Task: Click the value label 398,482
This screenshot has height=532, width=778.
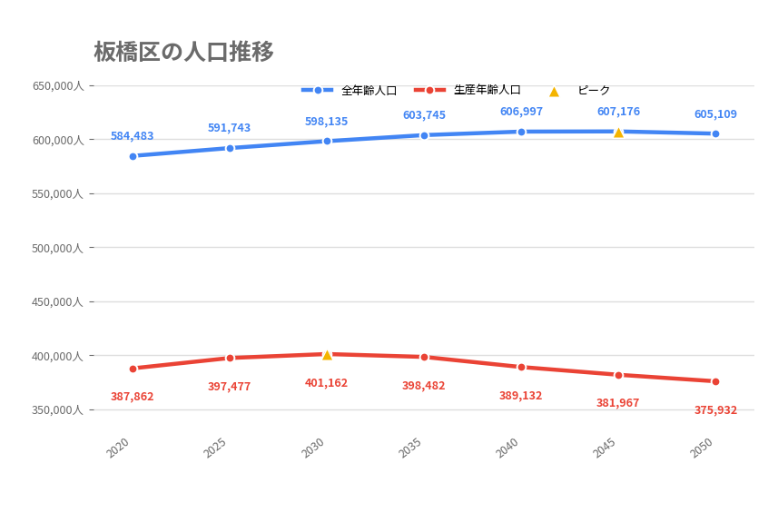Action: [423, 386]
